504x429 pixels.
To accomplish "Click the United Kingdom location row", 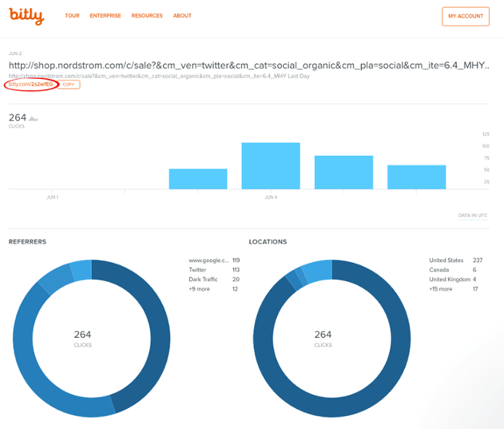I will (x=453, y=280).
